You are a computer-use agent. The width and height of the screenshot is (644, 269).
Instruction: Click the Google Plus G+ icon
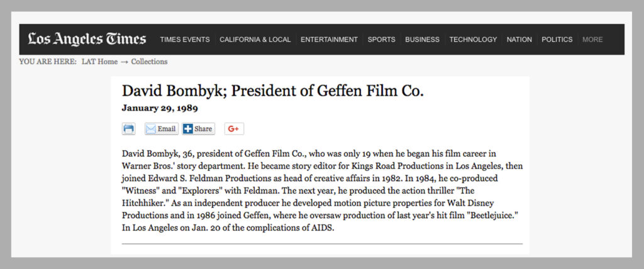coord(234,129)
